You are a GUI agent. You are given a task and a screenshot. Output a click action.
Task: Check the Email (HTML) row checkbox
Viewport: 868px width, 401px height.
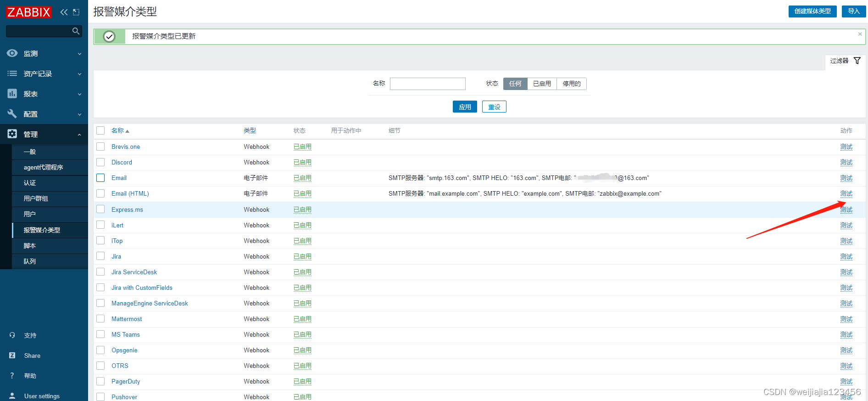pos(100,193)
